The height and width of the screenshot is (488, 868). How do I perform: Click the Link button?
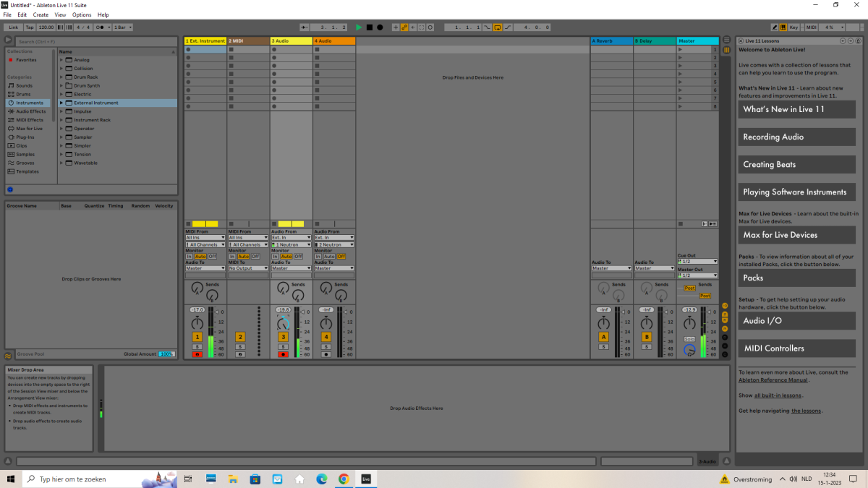click(x=13, y=27)
